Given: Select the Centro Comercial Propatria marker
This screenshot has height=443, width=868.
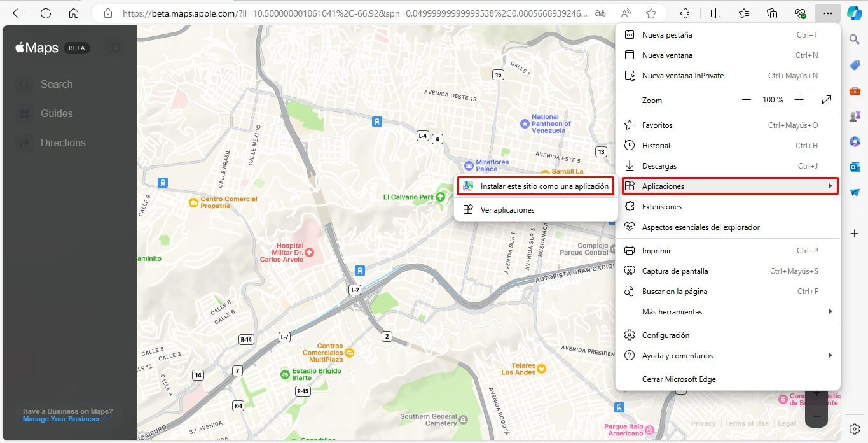Looking at the screenshot, I should 194,202.
